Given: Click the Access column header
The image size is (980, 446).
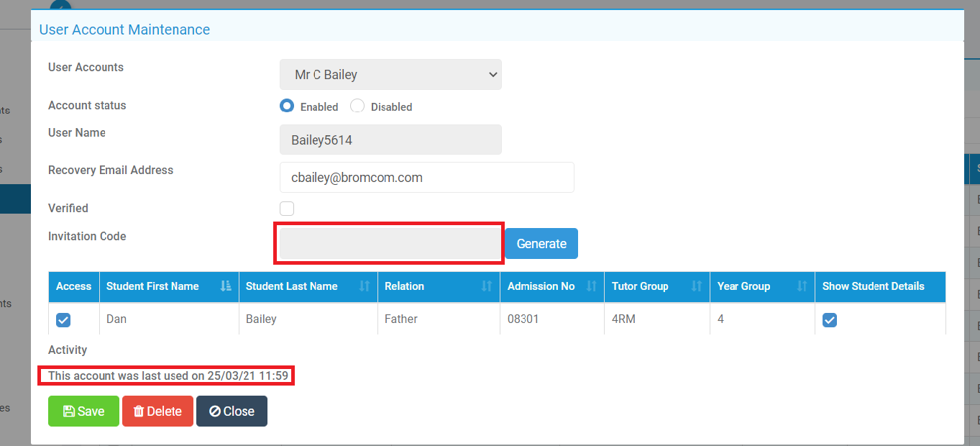Looking at the screenshot, I should click(x=73, y=286).
